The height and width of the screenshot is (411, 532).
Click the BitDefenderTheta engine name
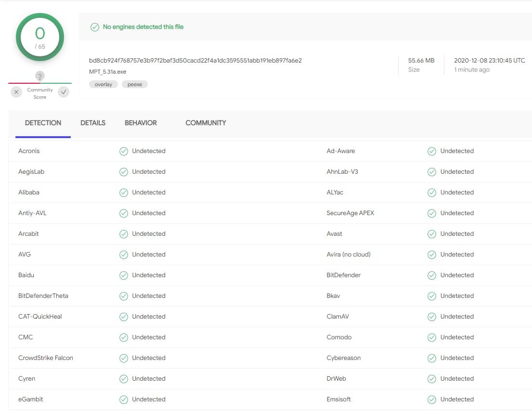[43, 295]
